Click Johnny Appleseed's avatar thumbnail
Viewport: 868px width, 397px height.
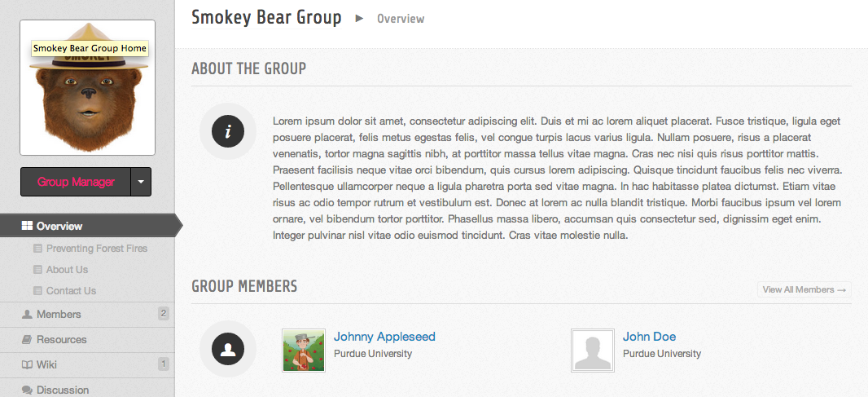click(304, 351)
